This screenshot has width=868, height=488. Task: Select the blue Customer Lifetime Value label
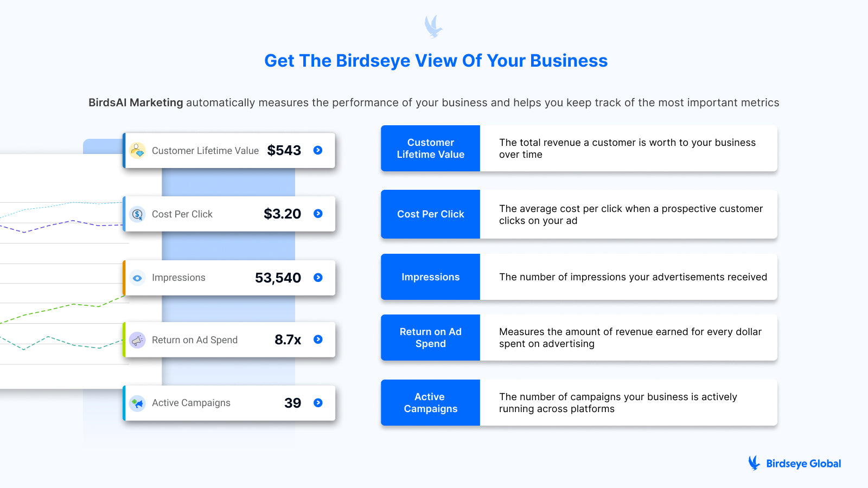pyautogui.click(x=430, y=149)
